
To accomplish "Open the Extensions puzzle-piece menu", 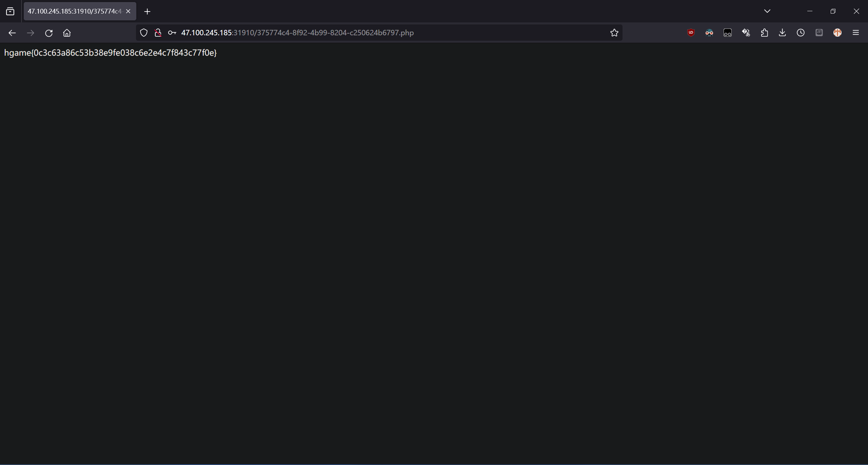I will pos(764,33).
